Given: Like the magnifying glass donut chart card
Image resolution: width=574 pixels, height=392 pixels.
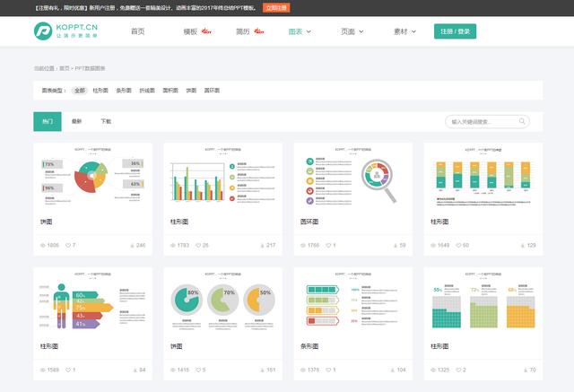Looking at the screenshot, I should pos(329,245).
